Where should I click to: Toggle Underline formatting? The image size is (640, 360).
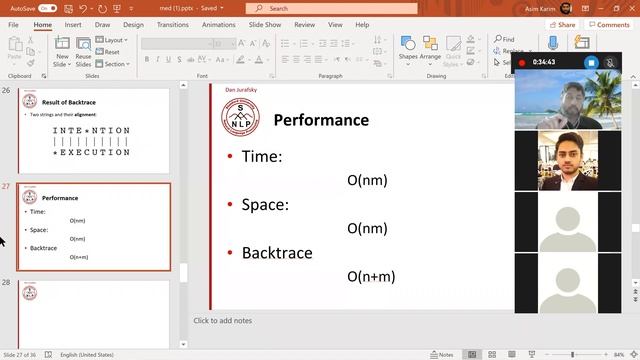pyautogui.click(x=168, y=60)
